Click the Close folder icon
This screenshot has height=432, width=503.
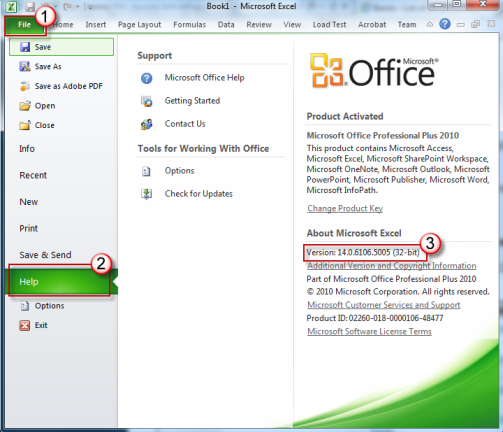tap(25, 126)
